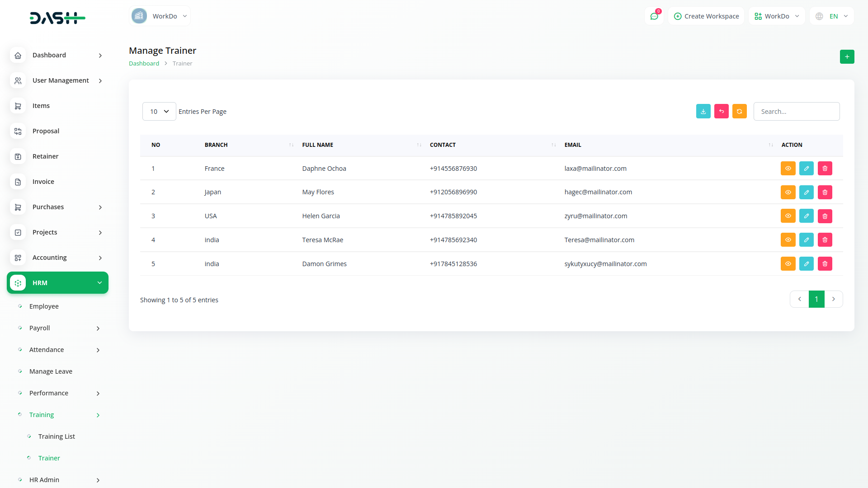The image size is (868, 488).
Task: Open the chat messages notification icon
Action: pos(654,16)
